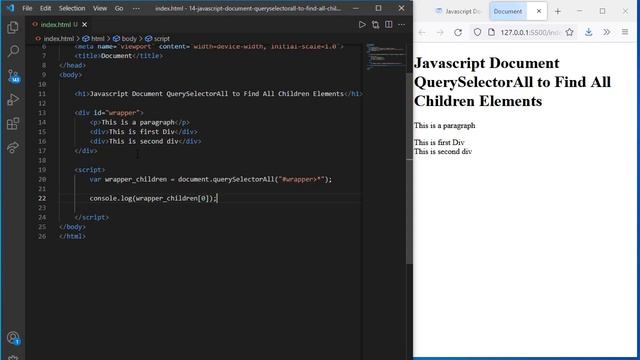The height and width of the screenshot is (360, 640).
Task: Split the editor to the right
Action: coord(389,24)
